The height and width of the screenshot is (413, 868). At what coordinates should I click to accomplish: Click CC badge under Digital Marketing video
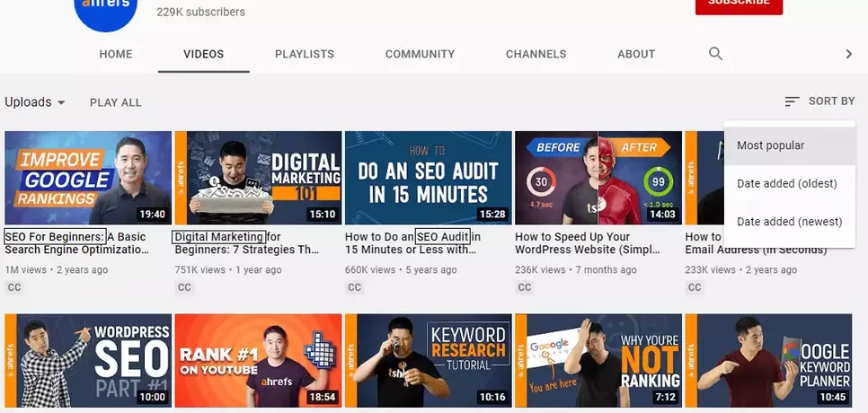[x=184, y=287]
